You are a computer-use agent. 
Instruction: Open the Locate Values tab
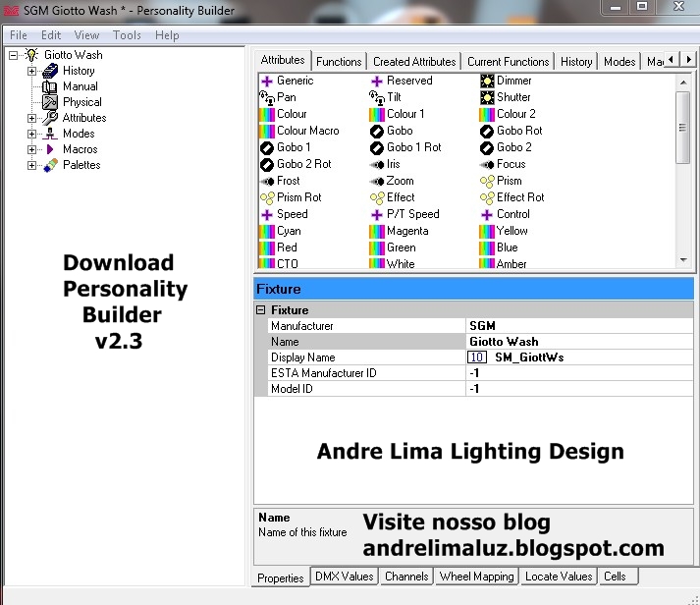click(x=559, y=577)
